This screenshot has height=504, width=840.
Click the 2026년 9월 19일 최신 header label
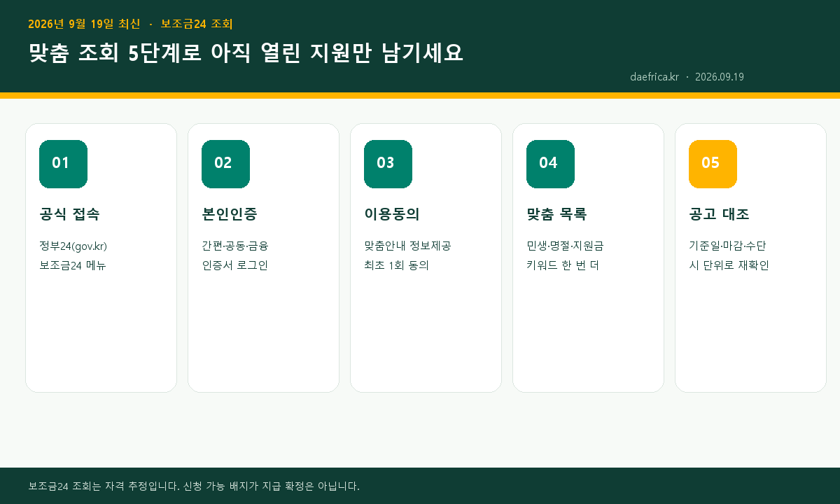pos(84,24)
